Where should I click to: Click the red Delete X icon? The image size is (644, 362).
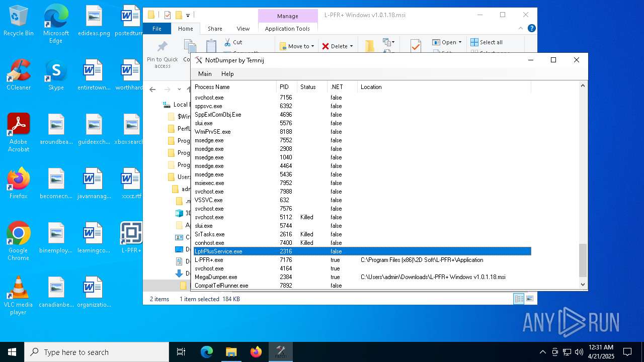pyautogui.click(x=326, y=46)
